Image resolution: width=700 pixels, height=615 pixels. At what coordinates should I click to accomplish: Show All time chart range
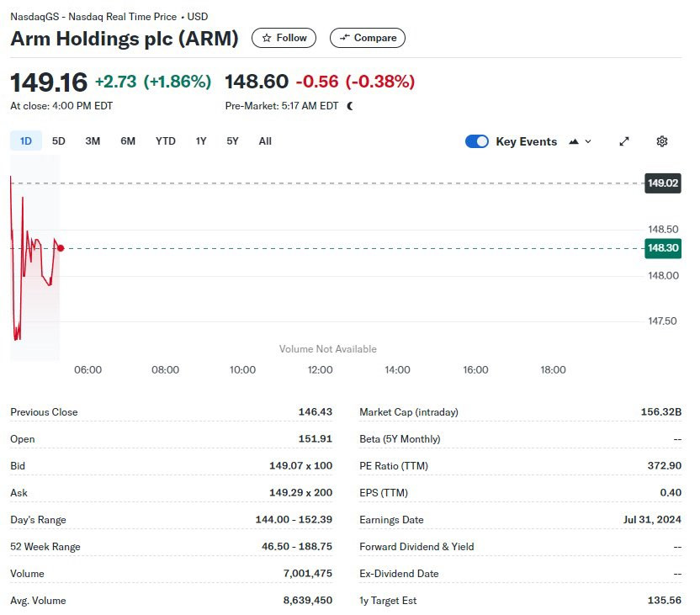click(265, 141)
